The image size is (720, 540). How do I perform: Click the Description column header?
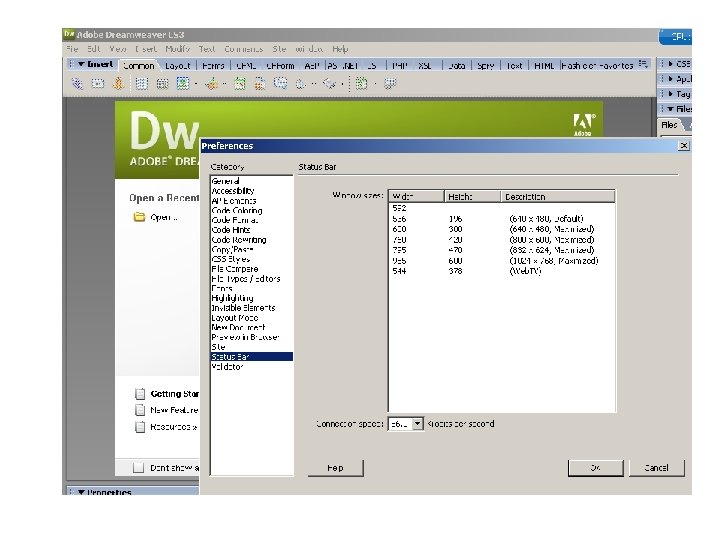tap(557, 197)
